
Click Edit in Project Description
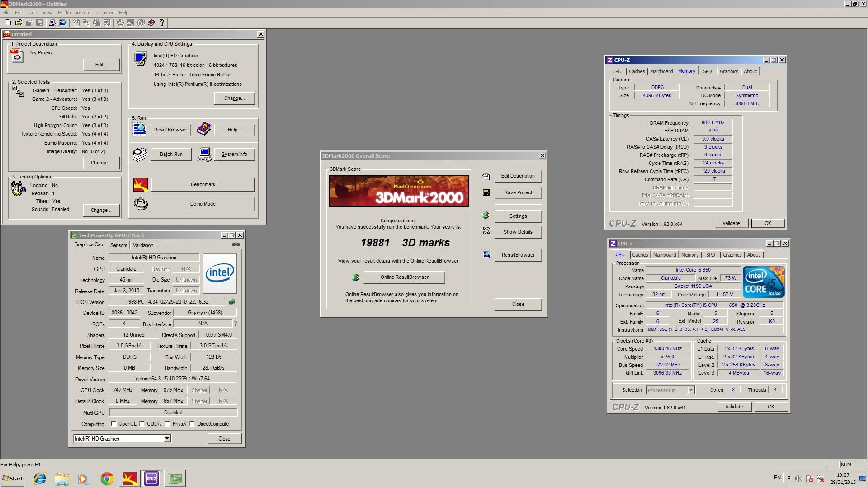(x=101, y=65)
